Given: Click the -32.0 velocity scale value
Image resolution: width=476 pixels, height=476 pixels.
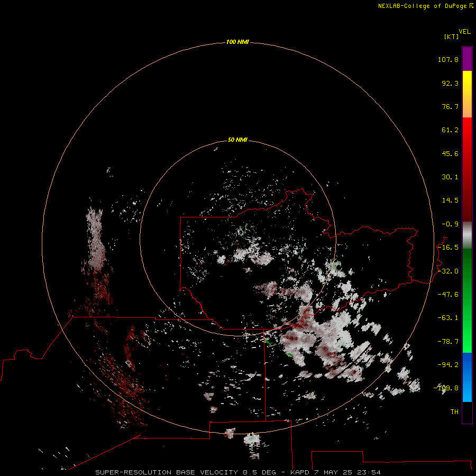Looking at the screenshot, I should pyautogui.click(x=448, y=271).
